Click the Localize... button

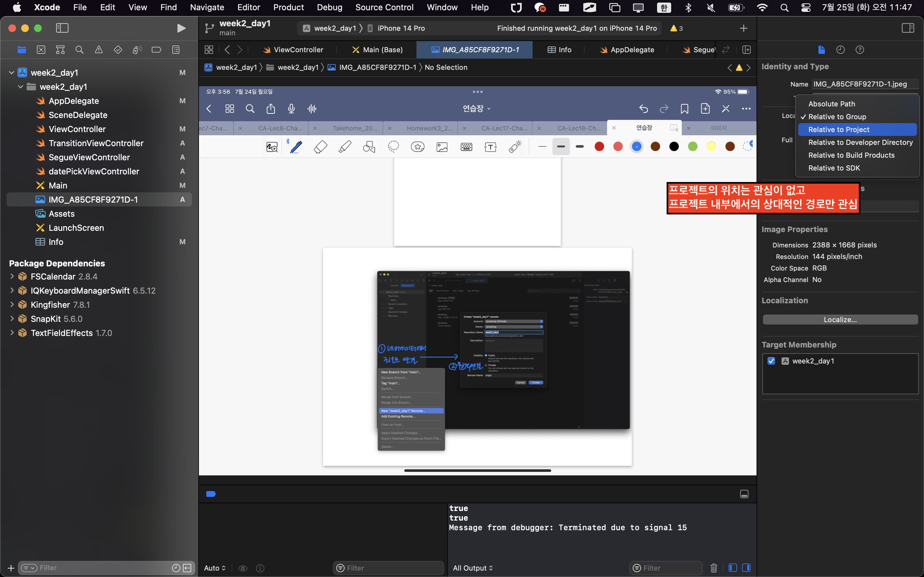click(x=840, y=320)
